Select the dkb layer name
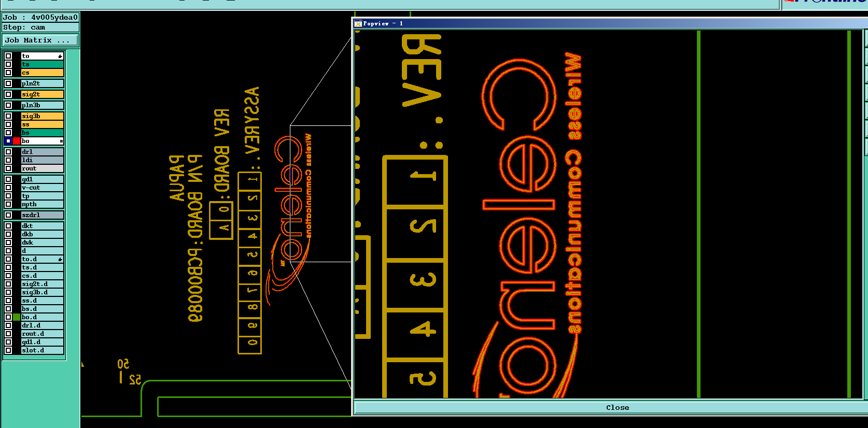The height and width of the screenshot is (428, 868). click(x=42, y=234)
